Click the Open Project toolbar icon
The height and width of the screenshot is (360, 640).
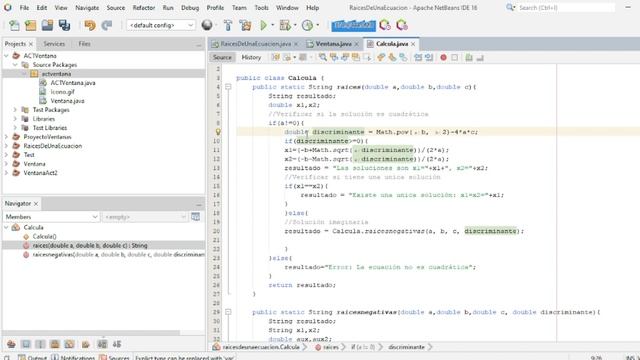coord(47,25)
